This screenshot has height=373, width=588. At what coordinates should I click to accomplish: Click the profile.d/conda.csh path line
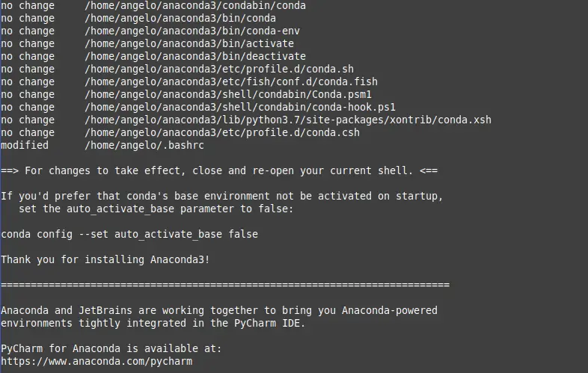tap(222, 133)
